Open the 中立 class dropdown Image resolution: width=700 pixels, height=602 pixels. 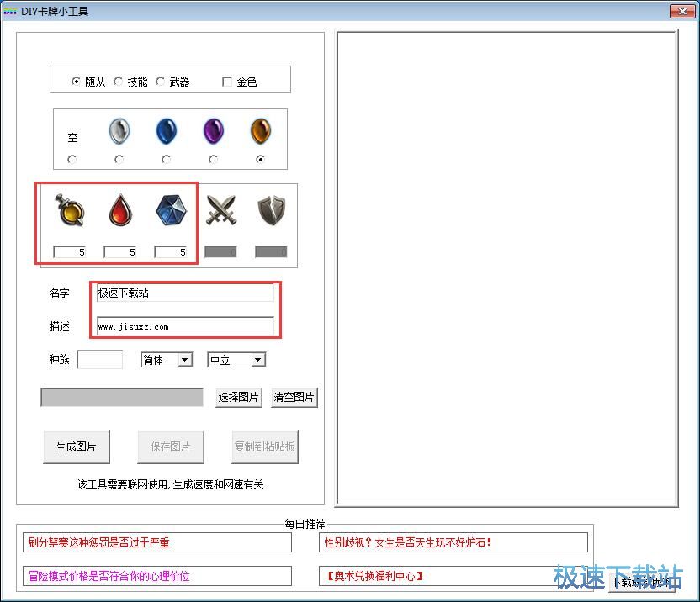point(236,360)
